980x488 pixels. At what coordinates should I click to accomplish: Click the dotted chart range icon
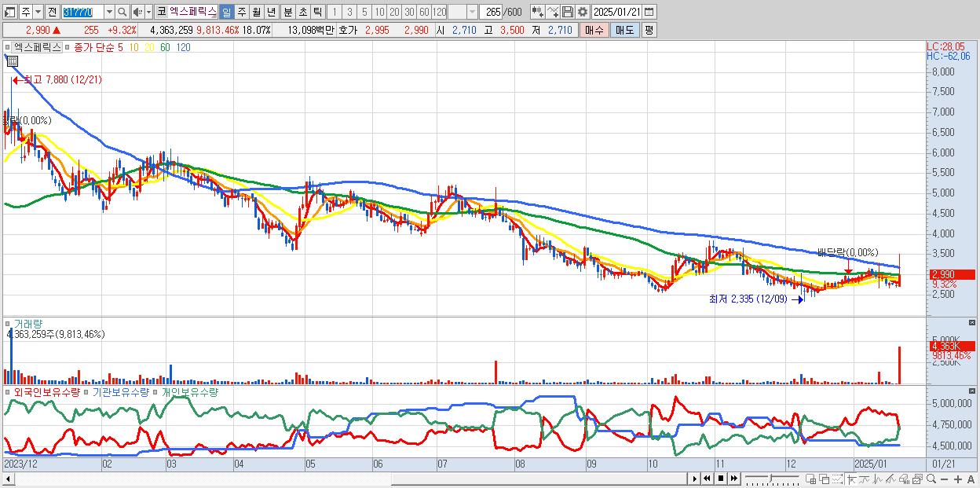837,479
